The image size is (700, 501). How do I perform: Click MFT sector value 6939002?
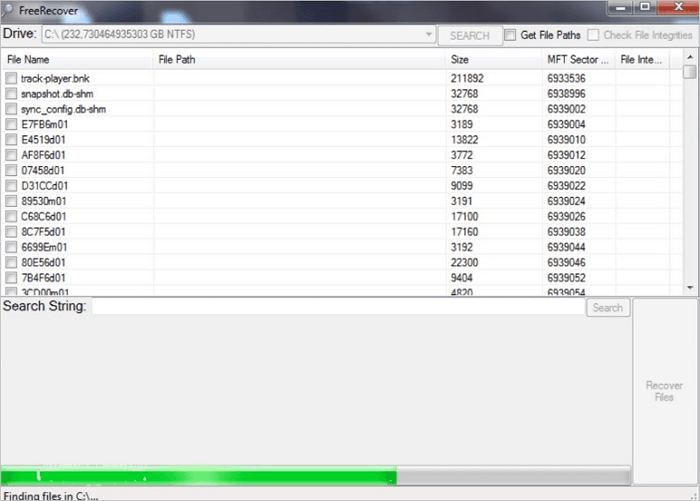[x=566, y=109]
